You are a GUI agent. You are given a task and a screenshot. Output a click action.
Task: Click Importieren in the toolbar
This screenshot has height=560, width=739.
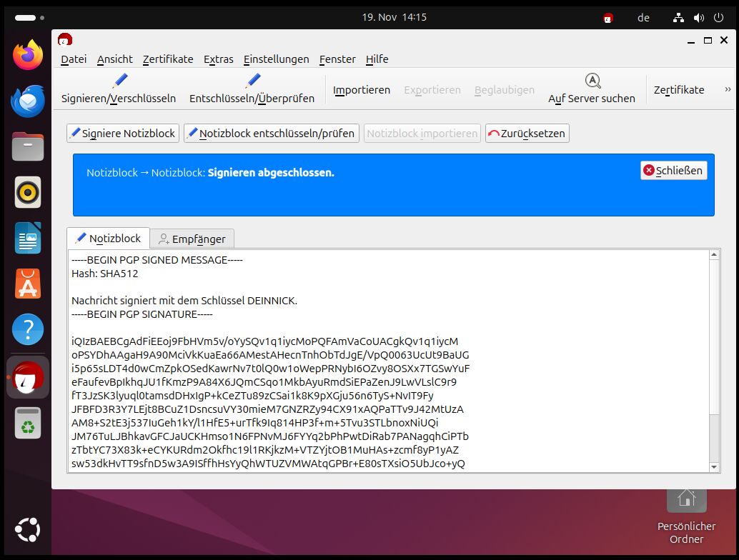[x=362, y=90]
